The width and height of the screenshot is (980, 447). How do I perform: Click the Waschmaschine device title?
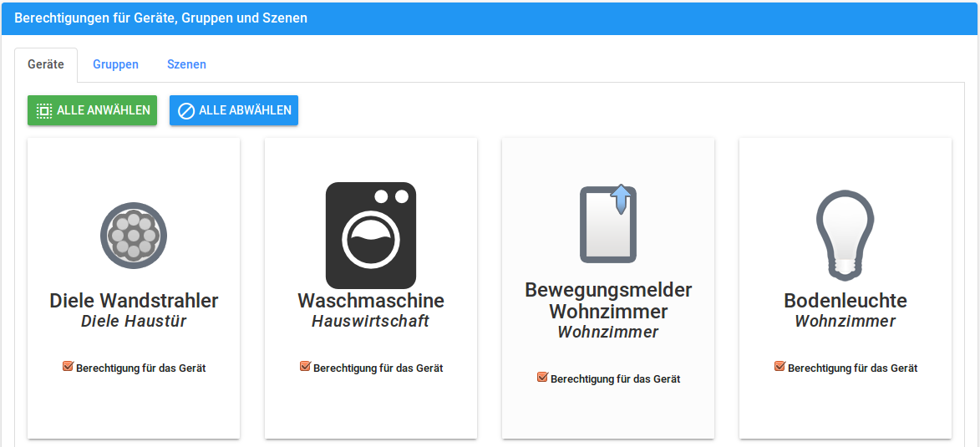[371, 300]
